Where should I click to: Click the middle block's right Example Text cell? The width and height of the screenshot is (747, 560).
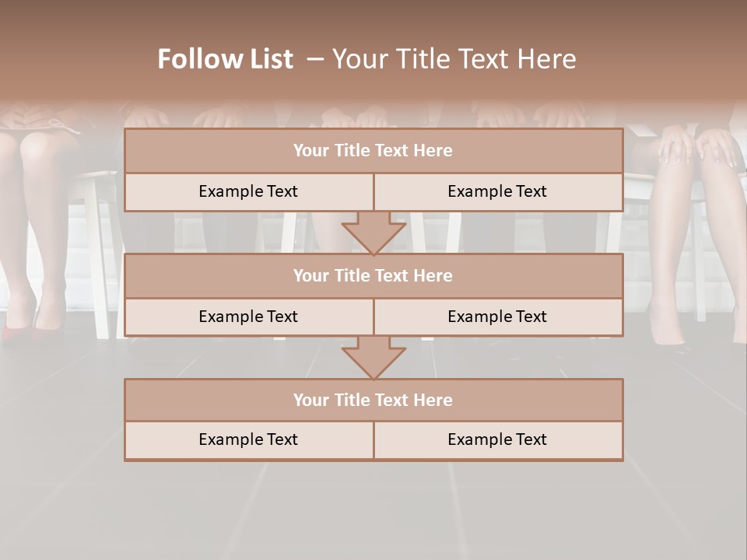pyautogui.click(x=497, y=317)
